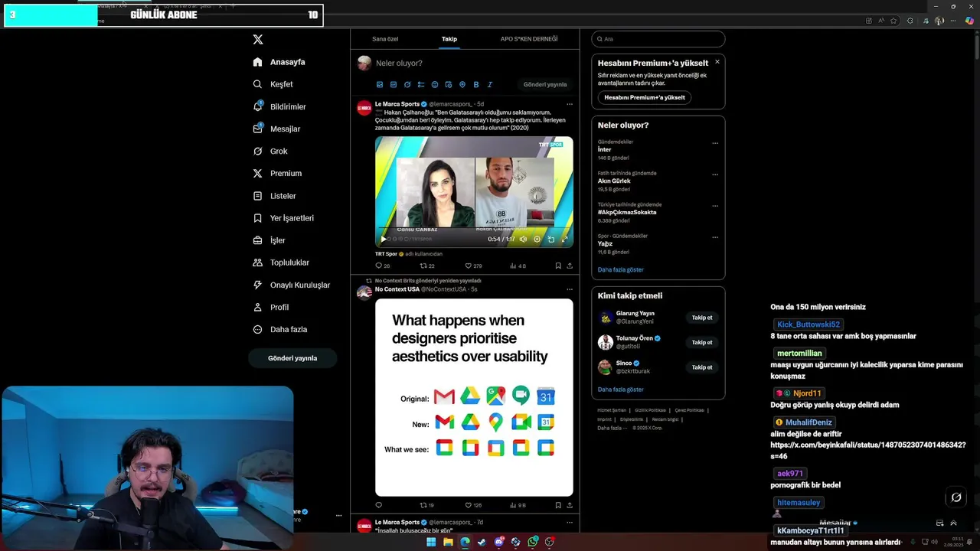This screenshot has height=551, width=980.
Task: Add a poll to the post
Action: [x=421, y=84]
